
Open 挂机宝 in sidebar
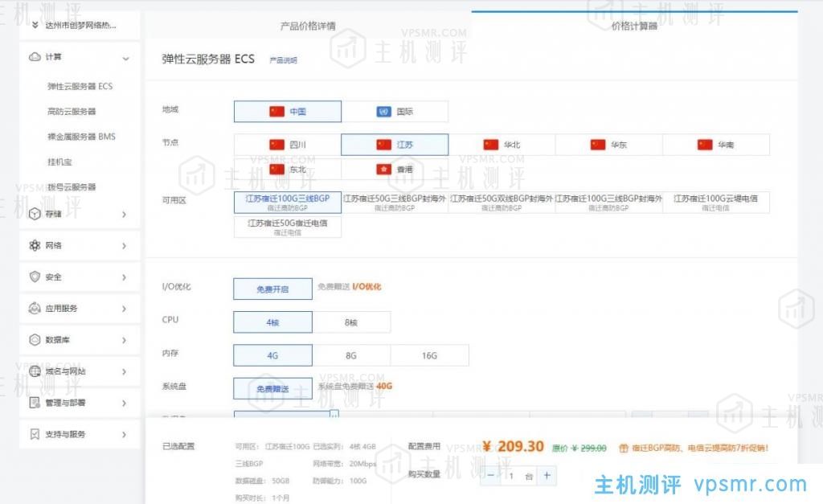(59, 162)
